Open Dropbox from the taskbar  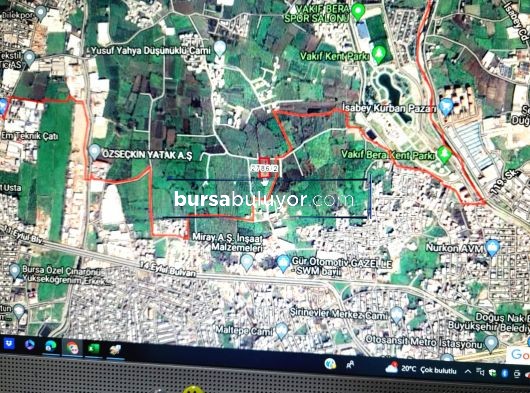click(x=9, y=344)
